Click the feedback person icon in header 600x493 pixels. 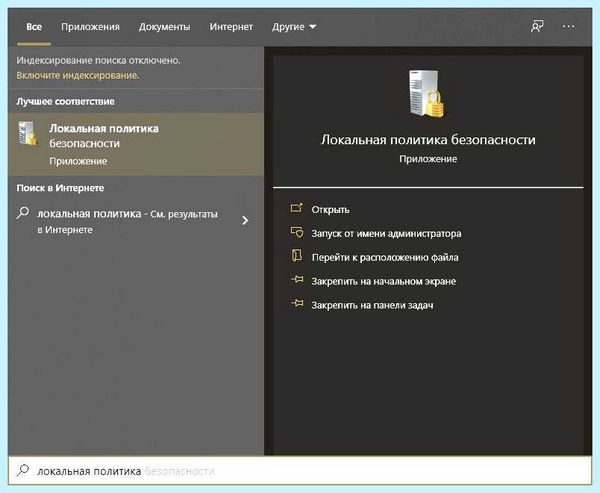coord(537,26)
